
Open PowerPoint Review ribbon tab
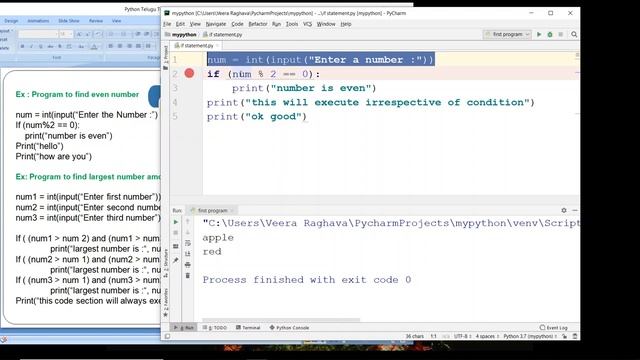pos(96,21)
